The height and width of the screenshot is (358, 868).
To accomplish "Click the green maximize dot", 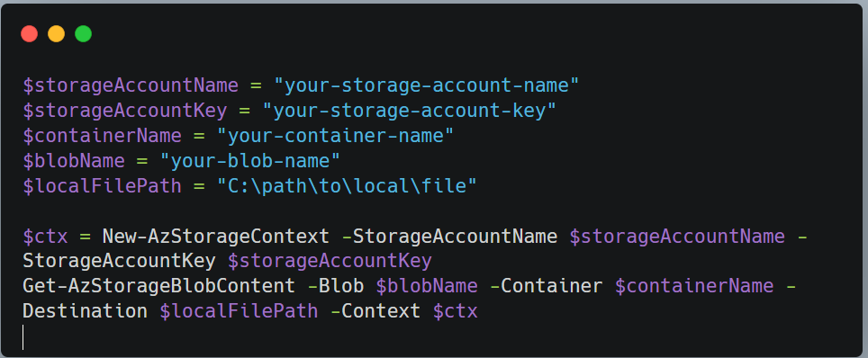I will tap(84, 34).
